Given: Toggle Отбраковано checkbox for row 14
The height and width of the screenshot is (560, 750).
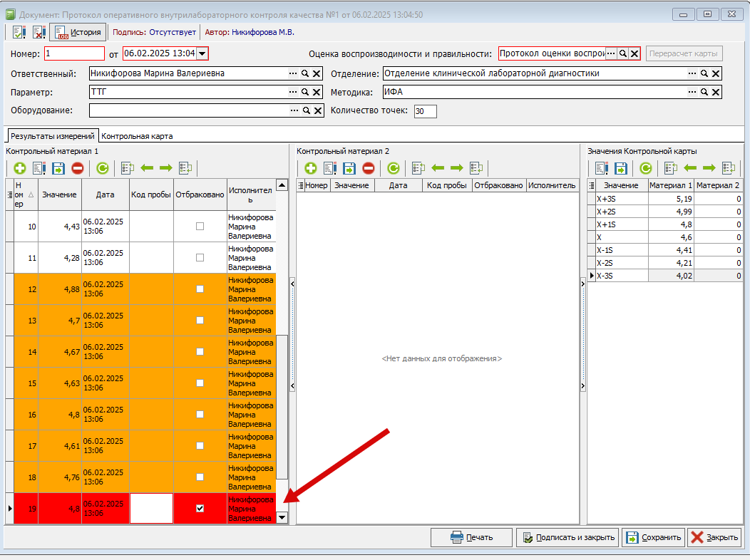Looking at the screenshot, I should pos(200,352).
